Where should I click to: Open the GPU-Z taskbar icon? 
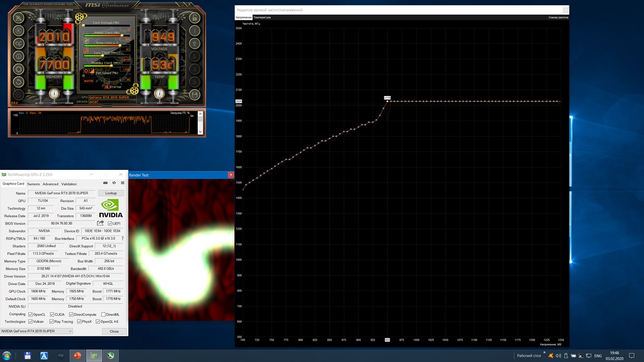pyautogui.click(x=94, y=355)
